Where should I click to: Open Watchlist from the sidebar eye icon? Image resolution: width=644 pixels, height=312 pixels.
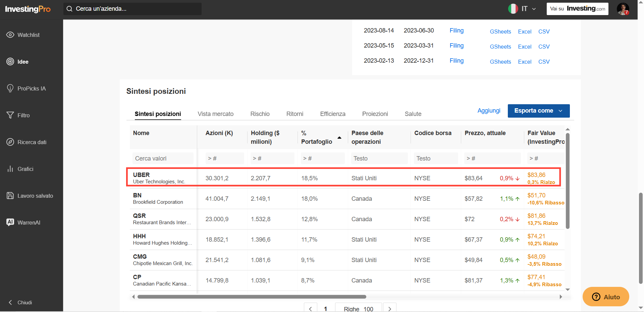pyautogui.click(x=10, y=35)
